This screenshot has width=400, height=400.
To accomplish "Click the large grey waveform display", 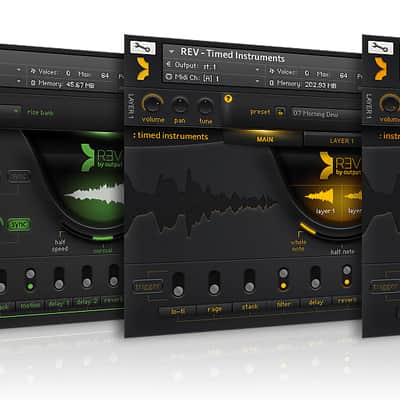I will tap(203, 203).
